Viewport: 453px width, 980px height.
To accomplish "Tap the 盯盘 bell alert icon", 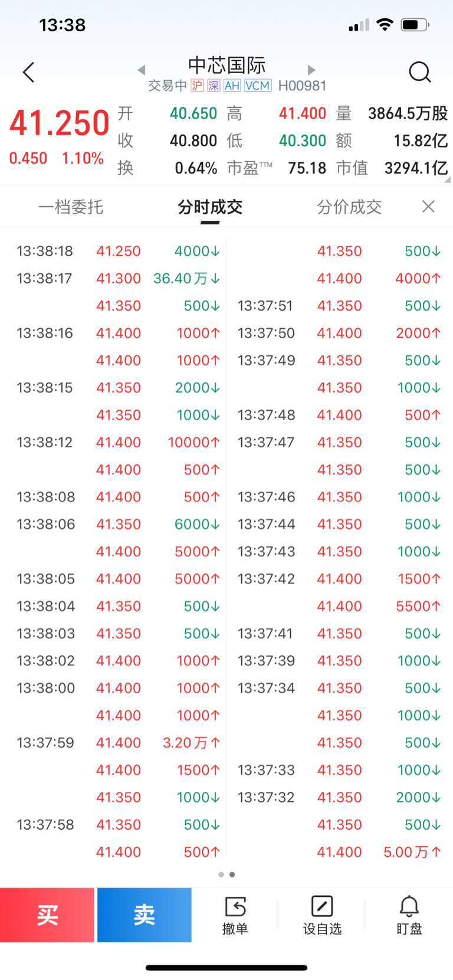I will pyautogui.click(x=409, y=915).
